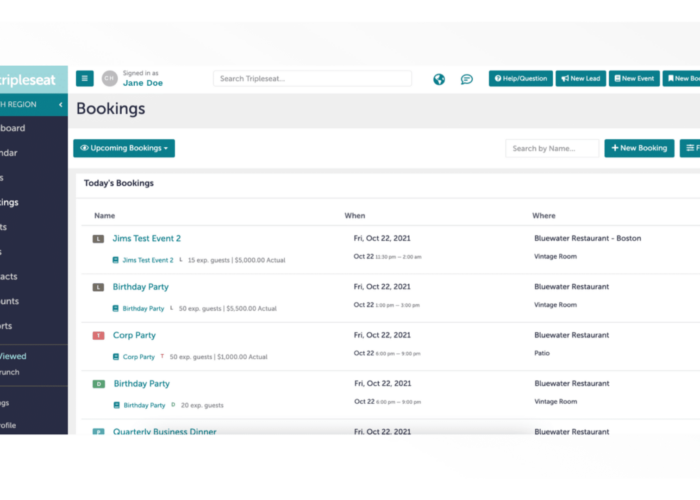Open the Jane Doe user avatar
The height and width of the screenshot is (500, 700).
109,79
